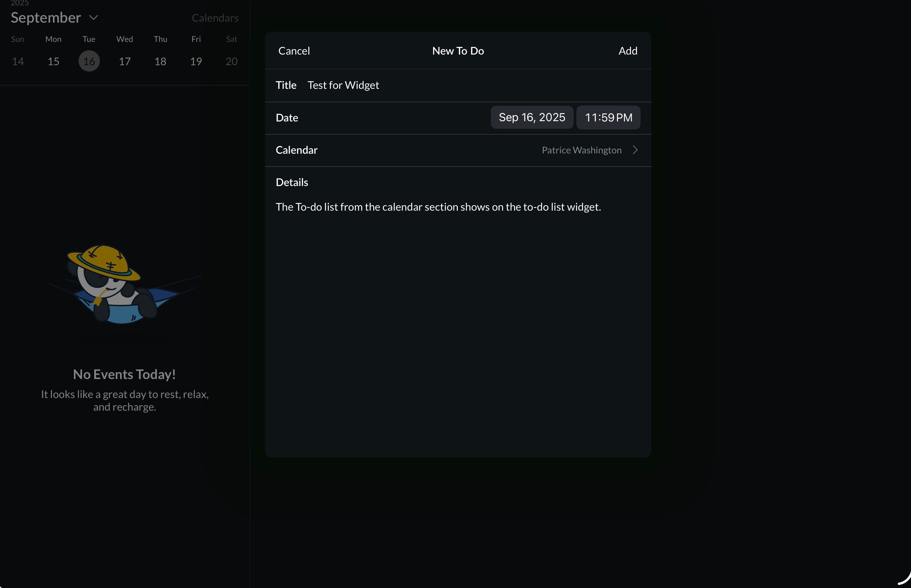Click the New To Do dialog heading
Screen dimensions: 911x588
(457, 51)
